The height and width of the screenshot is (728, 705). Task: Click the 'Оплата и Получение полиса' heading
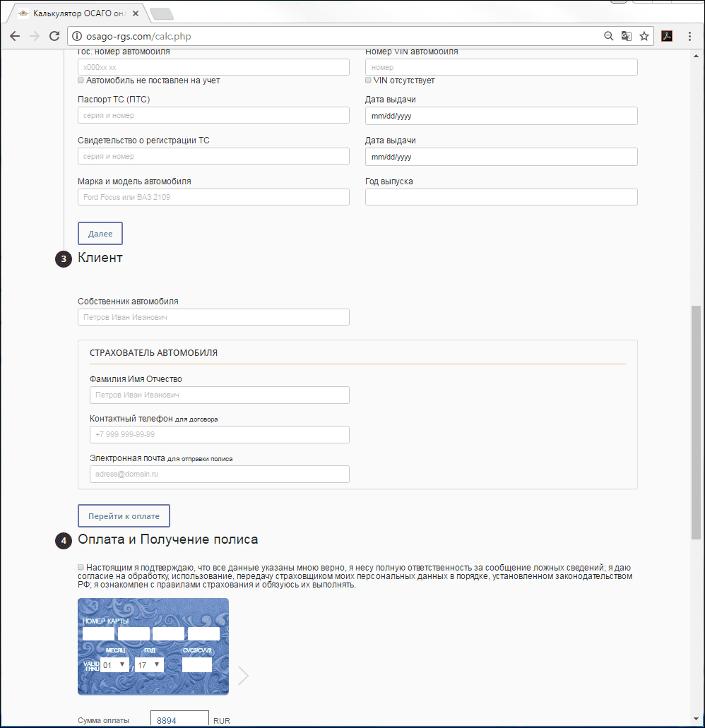coord(168,539)
